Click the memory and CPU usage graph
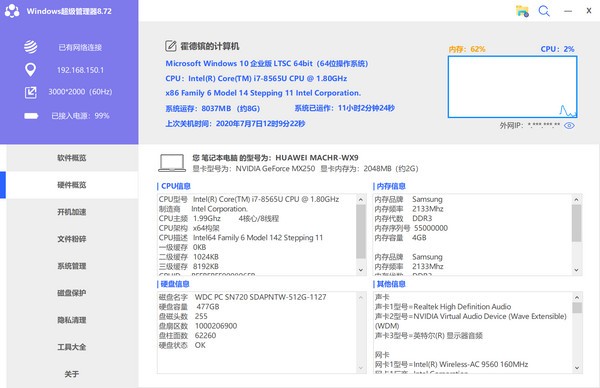This screenshot has height=388, width=600. (x=512, y=87)
